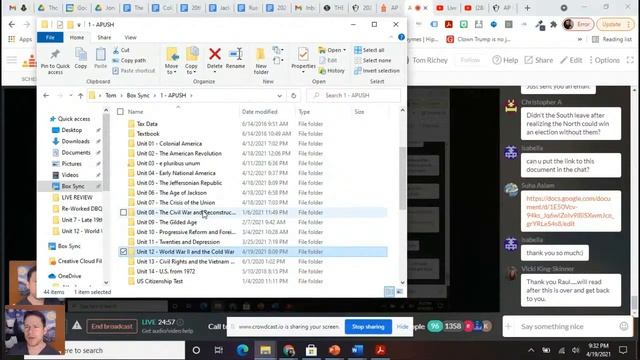The image size is (640, 360).
Task: Sort by the Date modified column header
Action: pyautogui.click(x=260, y=111)
